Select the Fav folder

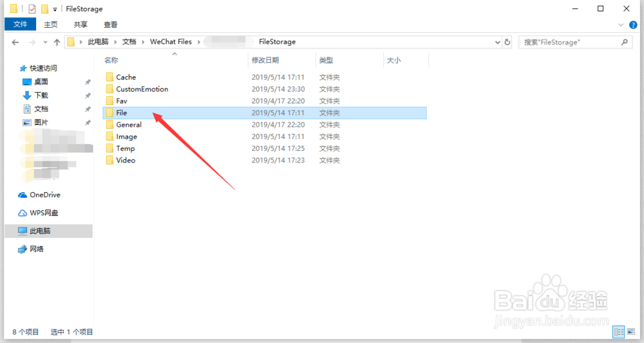265,101
